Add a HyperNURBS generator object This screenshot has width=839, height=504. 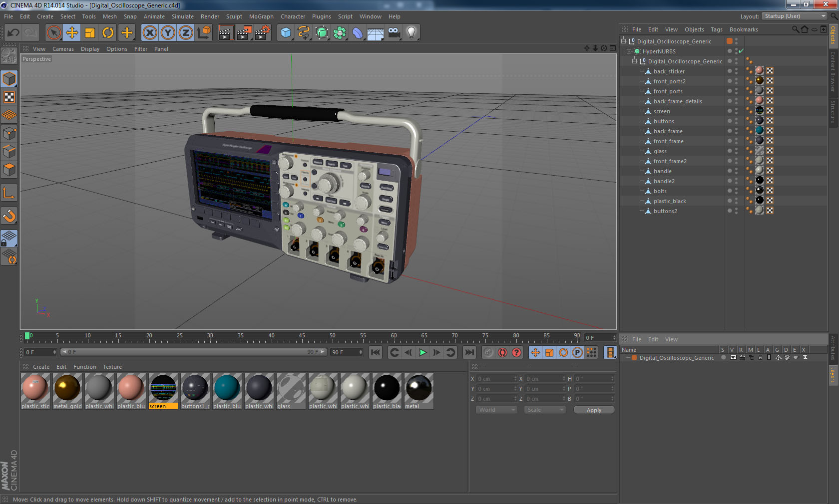click(x=322, y=33)
